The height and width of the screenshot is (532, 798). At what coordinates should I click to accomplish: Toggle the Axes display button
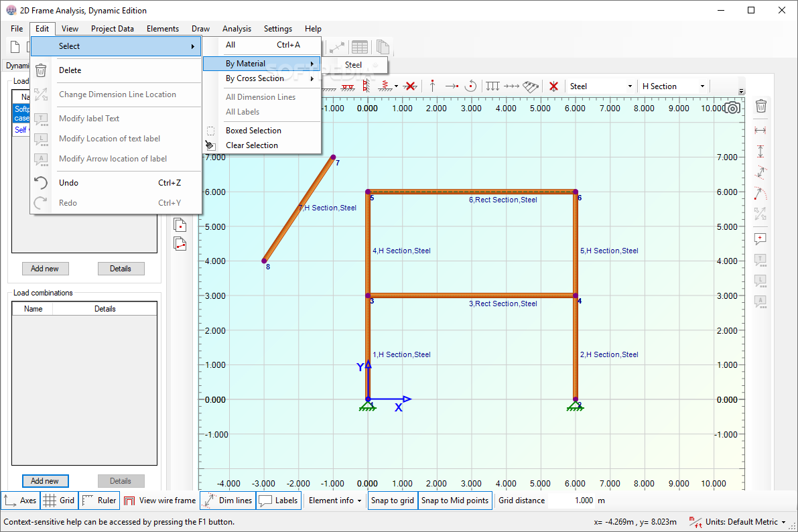click(20, 501)
